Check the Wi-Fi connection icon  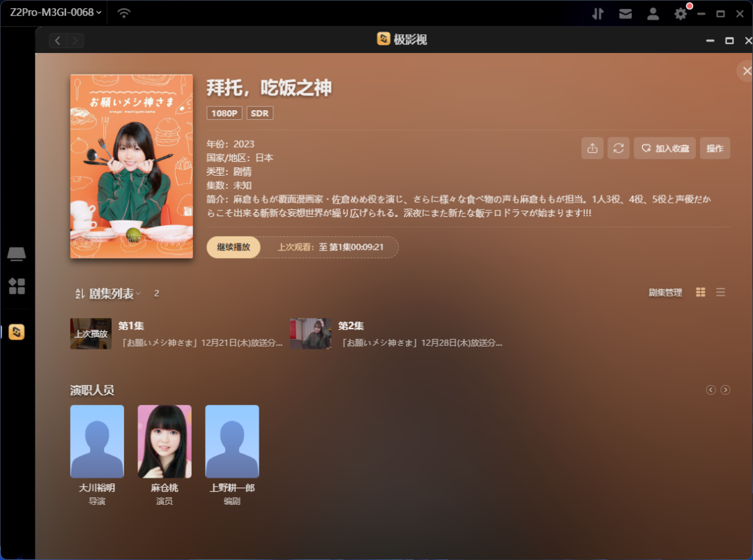click(124, 13)
